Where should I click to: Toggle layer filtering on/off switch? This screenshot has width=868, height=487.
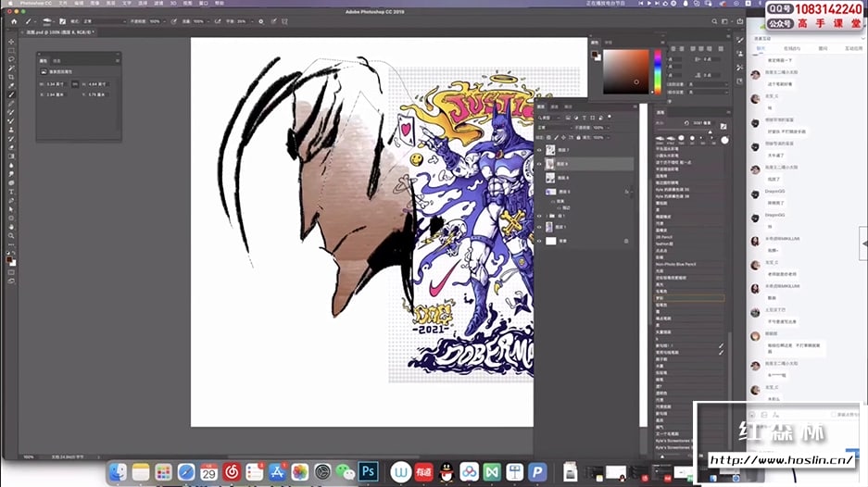pyautogui.click(x=610, y=118)
